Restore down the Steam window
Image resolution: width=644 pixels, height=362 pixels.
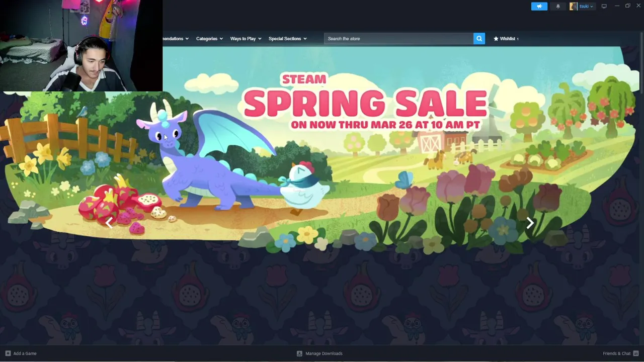(x=628, y=6)
